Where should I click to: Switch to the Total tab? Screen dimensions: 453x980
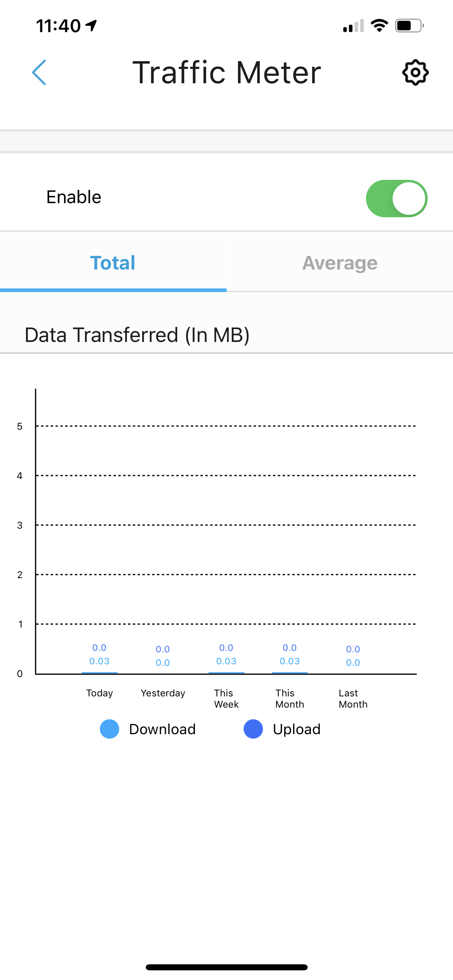click(x=113, y=263)
